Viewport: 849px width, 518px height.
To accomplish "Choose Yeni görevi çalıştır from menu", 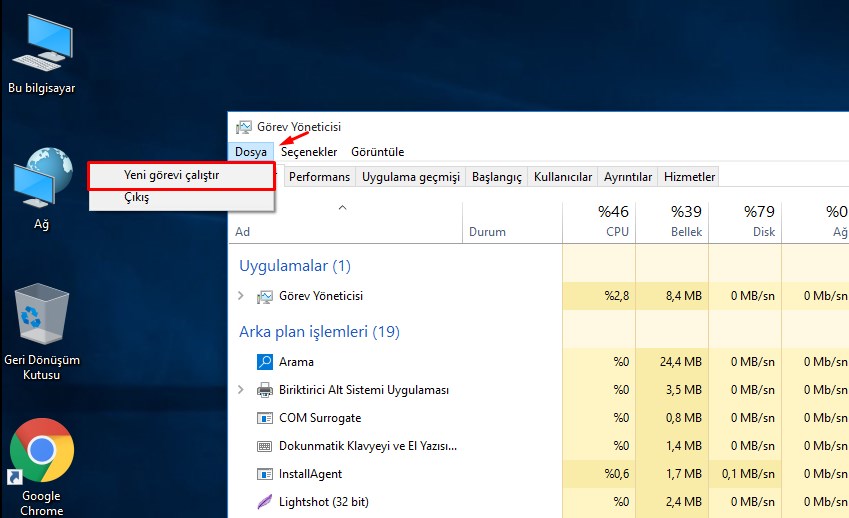I will 172,175.
